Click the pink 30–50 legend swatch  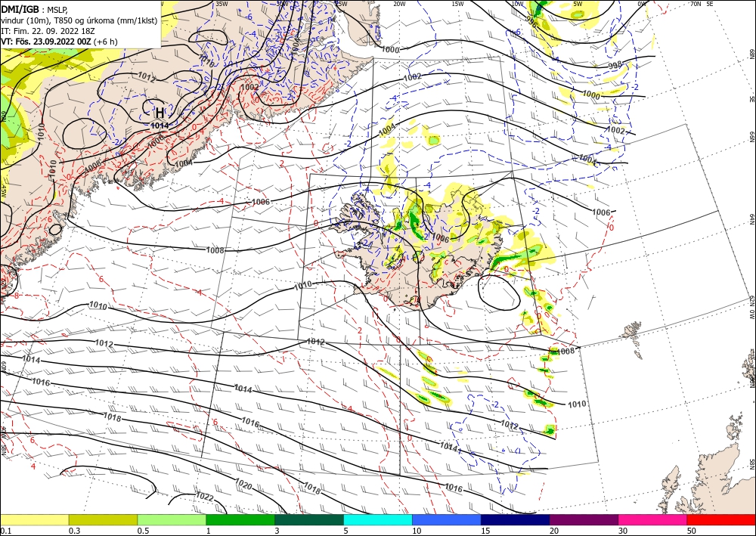pos(653,519)
